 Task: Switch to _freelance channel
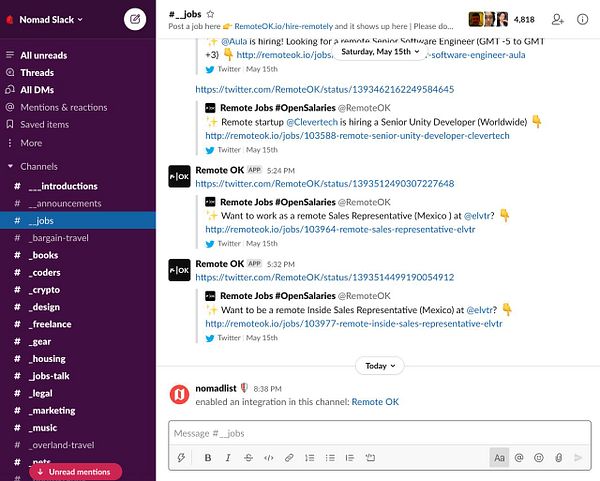pos(78,324)
